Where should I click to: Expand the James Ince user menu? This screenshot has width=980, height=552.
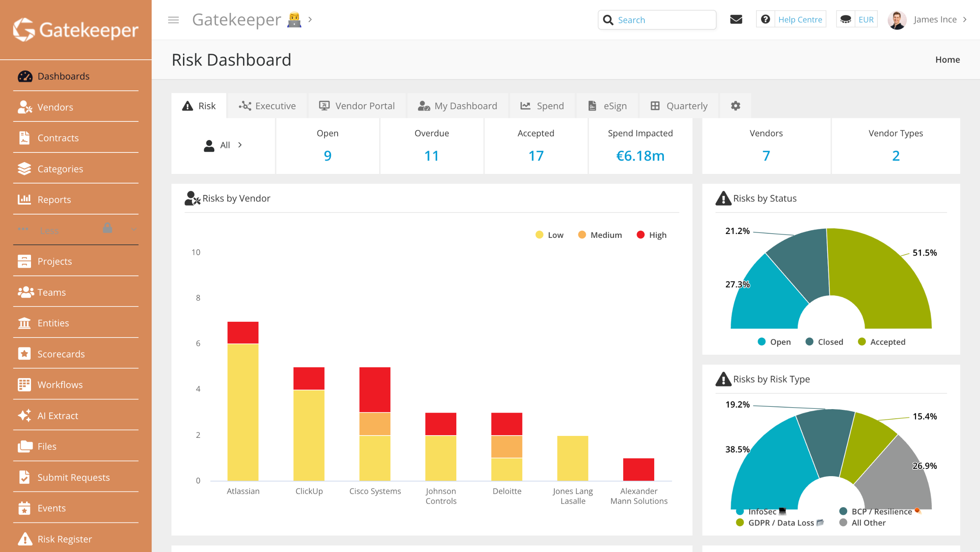pyautogui.click(x=935, y=20)
